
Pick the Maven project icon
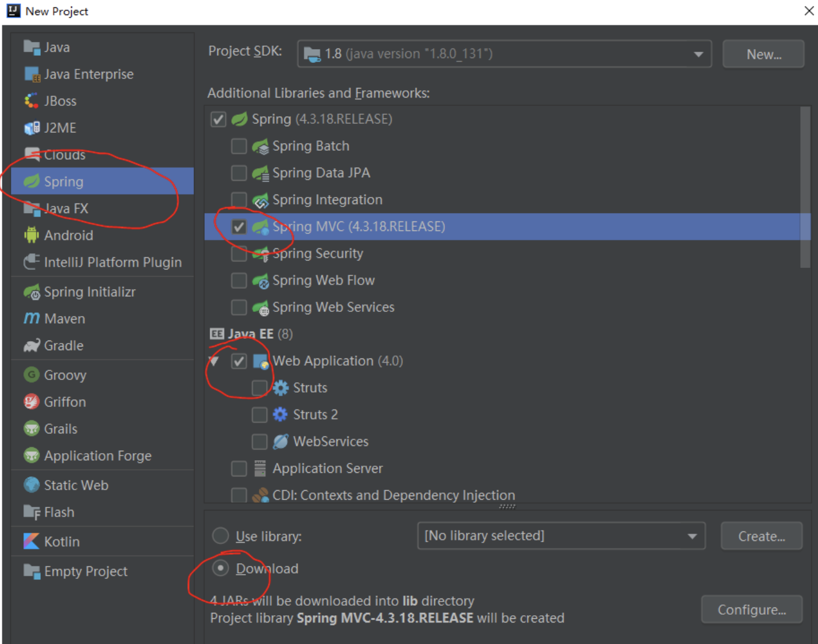tap(32, 318)
